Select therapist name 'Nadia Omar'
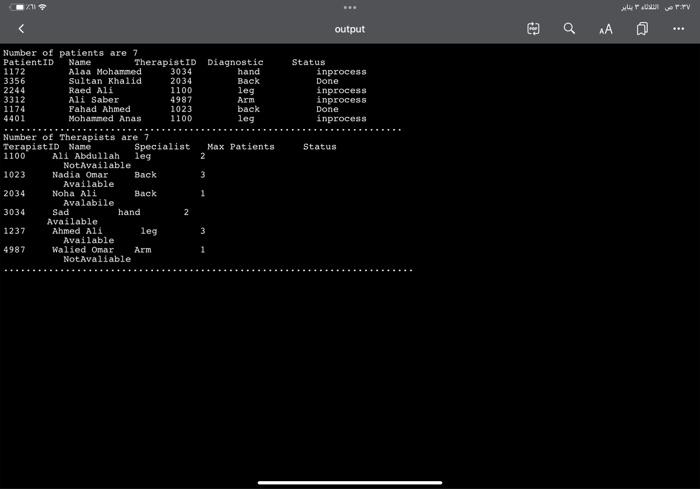This screenshot has height=489, width=700. click(80, 175)
